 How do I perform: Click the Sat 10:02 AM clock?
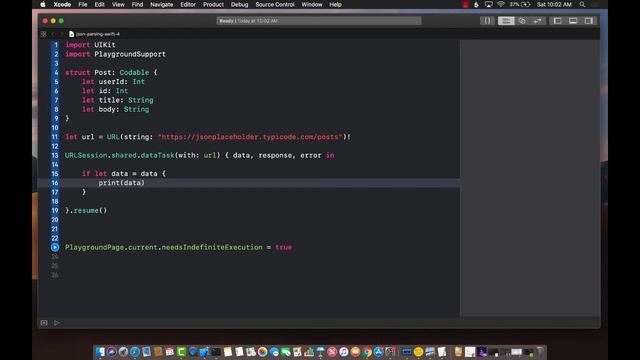[x=554, y=4]
